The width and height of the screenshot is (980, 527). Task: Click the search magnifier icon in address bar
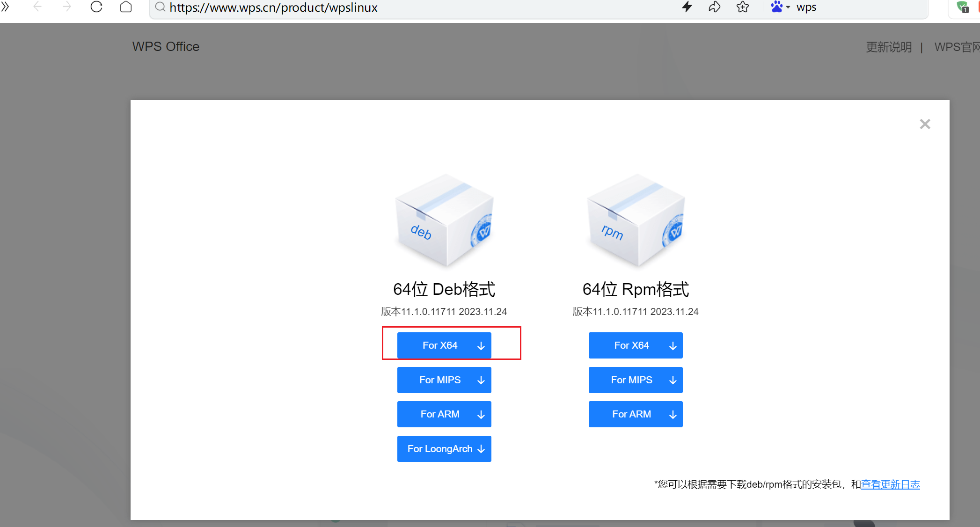tap(160, 7)
